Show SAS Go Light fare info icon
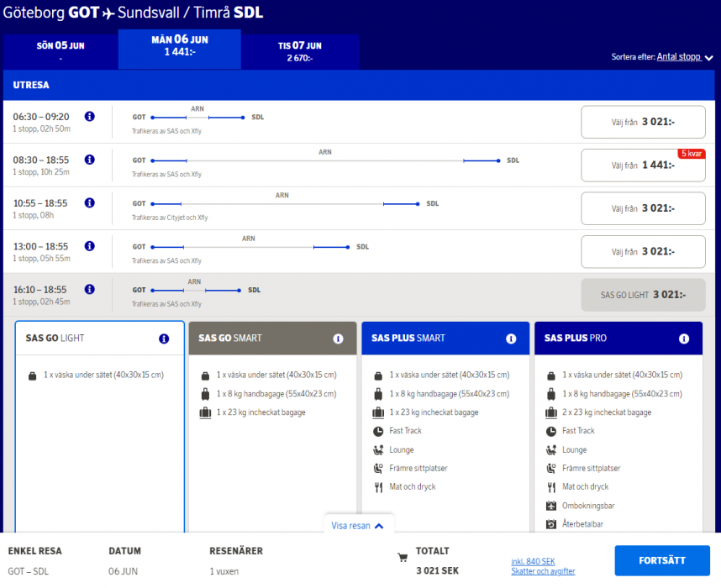The height and width of the screenshot is (588, 721). pos(164,339)
